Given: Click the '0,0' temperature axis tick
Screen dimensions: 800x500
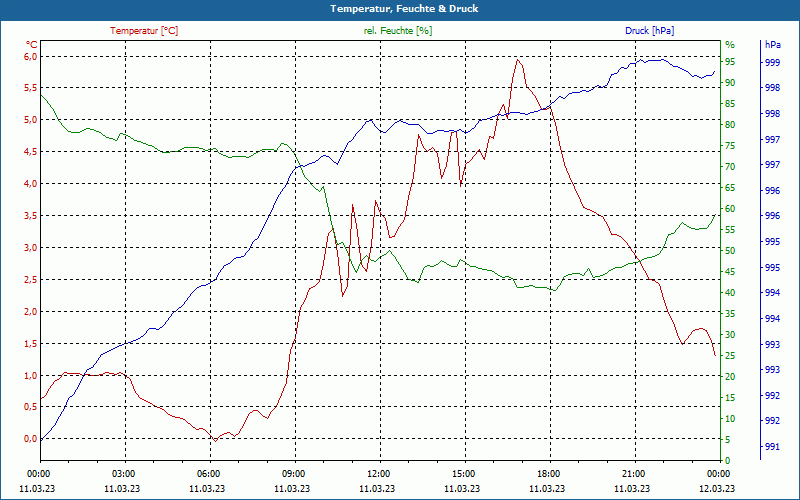Looking at the screenshot, I should click(31, 439).
